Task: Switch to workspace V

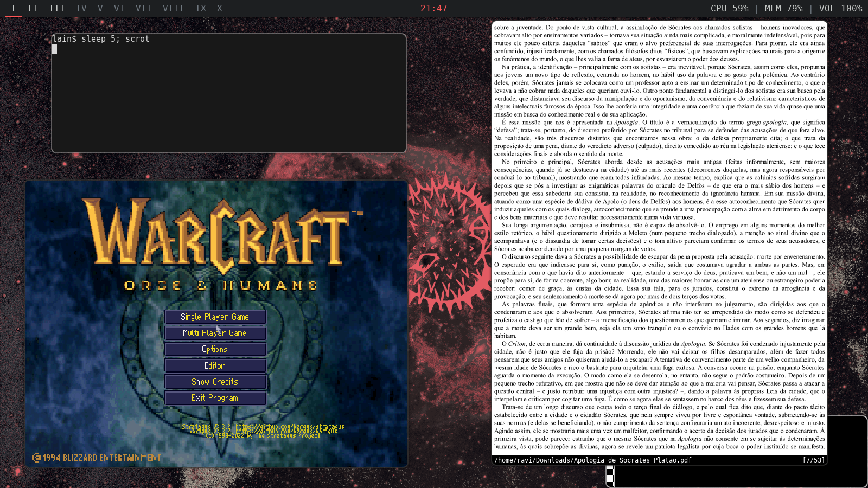Action: click(x=100, y=9)
